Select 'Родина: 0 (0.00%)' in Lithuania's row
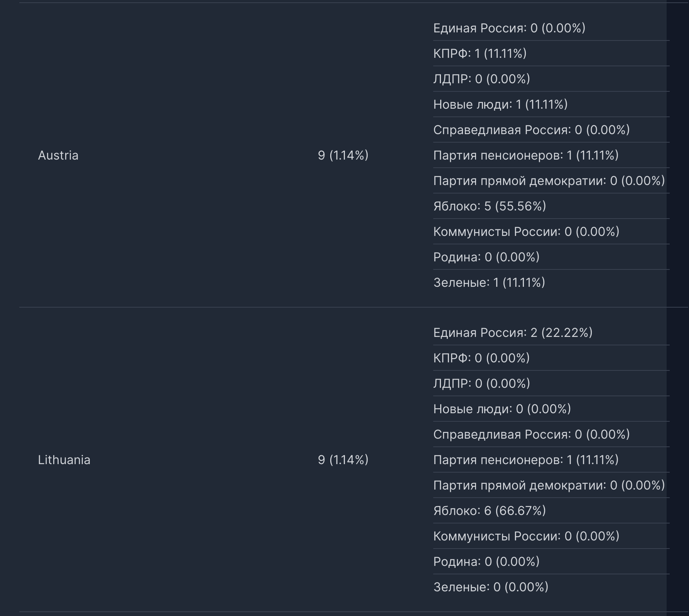 pos(486,562)
